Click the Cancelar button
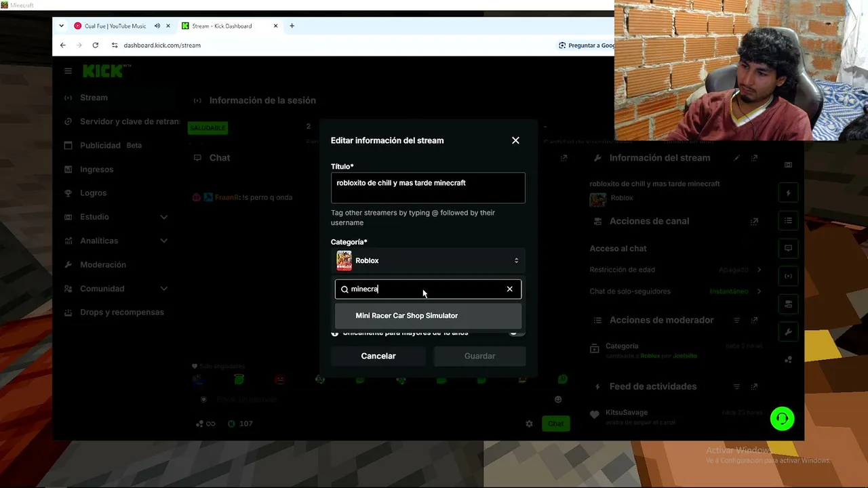The height and width of the screenshot is (488, 868). [x=378, y=356]
